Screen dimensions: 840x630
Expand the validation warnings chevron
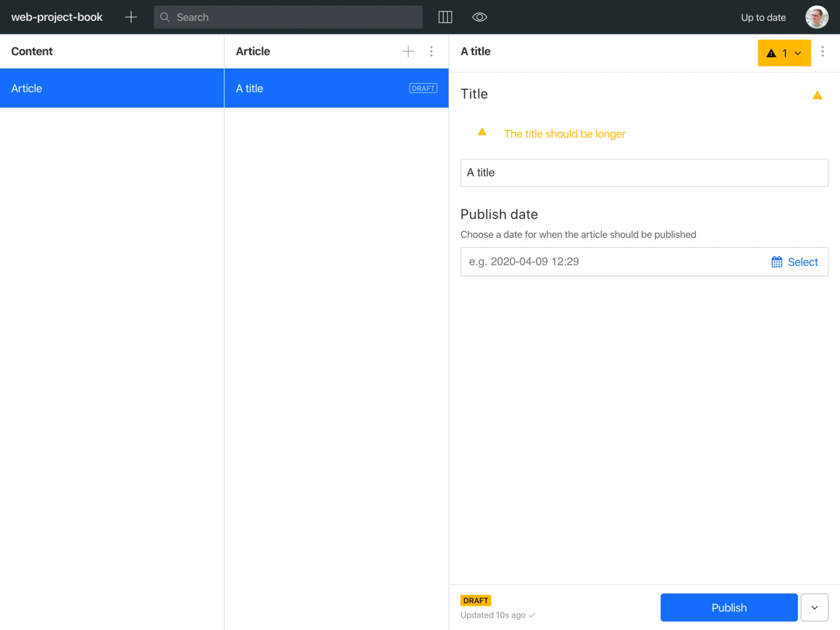(797, 53)
